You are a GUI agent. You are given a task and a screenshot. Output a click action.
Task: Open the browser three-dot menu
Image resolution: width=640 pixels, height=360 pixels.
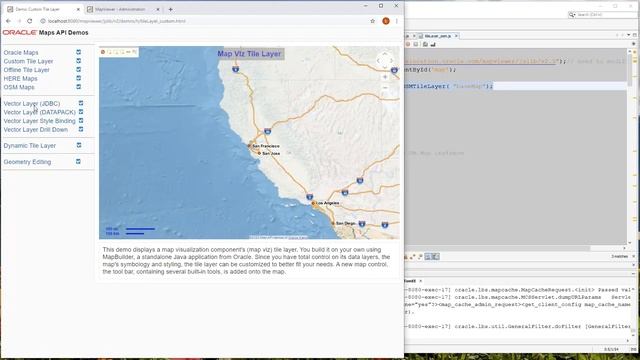(397, 21)
